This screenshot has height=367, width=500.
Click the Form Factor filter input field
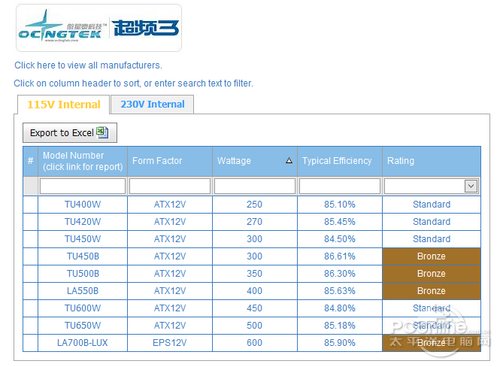tap(170, 186)
